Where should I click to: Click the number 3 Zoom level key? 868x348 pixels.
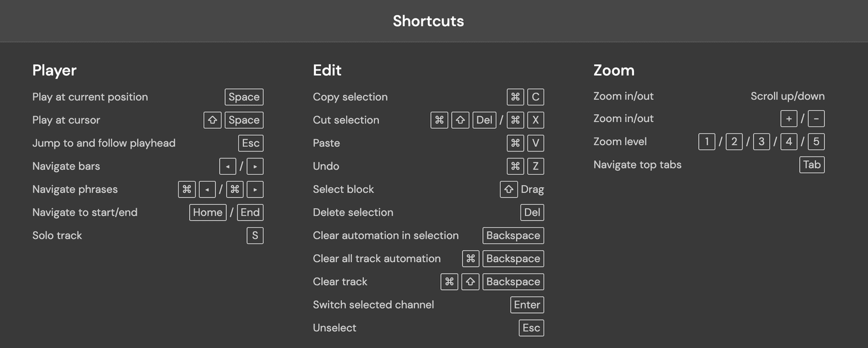761,142
